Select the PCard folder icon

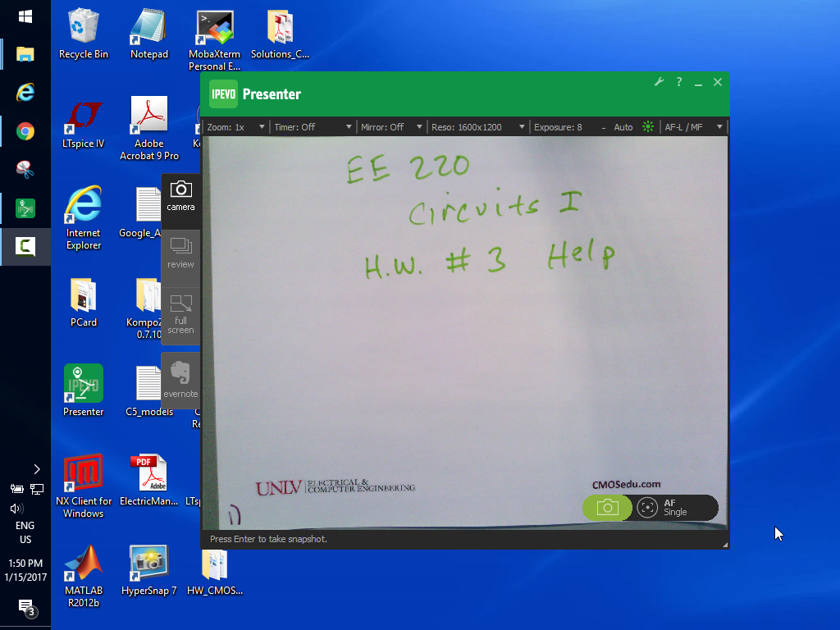pyautogui.click(x=84, y=303)
